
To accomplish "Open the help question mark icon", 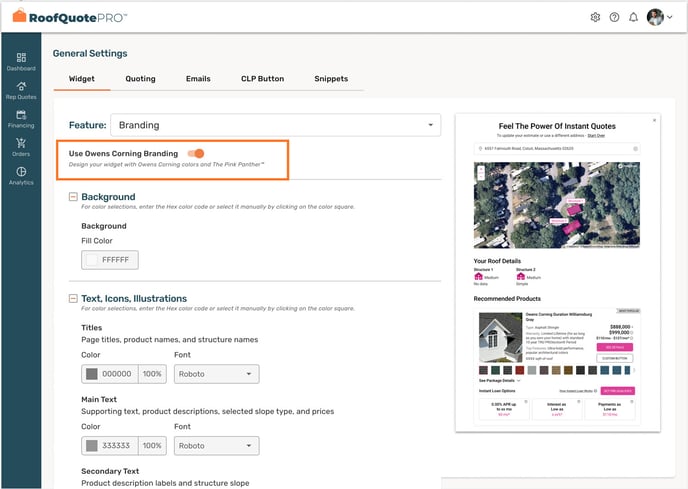I will tap(614, 17).
